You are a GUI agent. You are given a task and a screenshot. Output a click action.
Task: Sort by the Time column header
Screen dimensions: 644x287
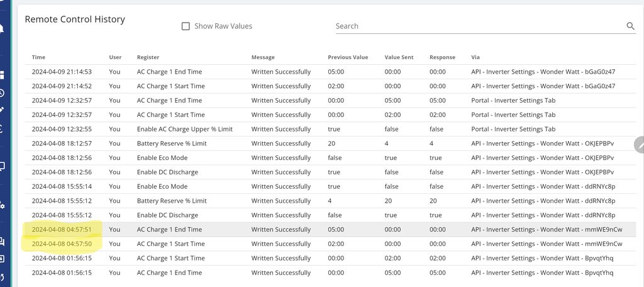pos(38,57)
